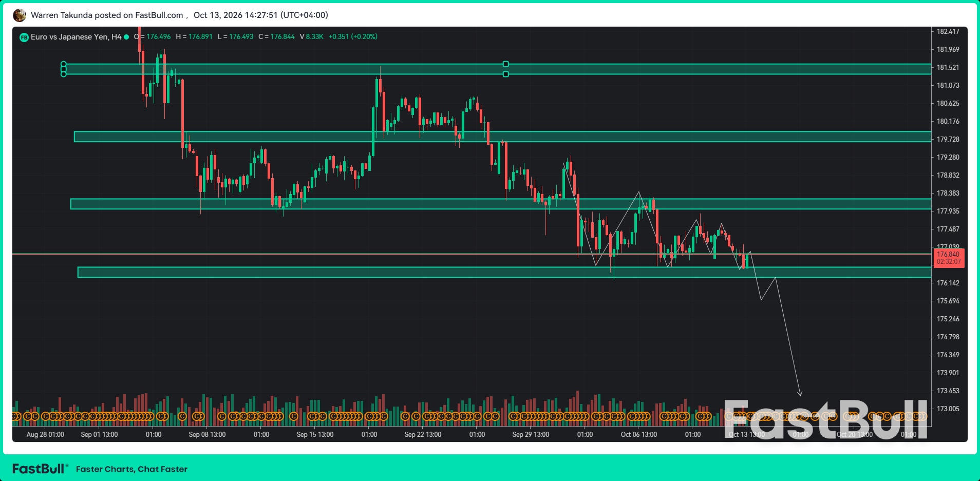Click price axis label 177.935
Viewport: 980px width, 481px height.
pos(948,211)
